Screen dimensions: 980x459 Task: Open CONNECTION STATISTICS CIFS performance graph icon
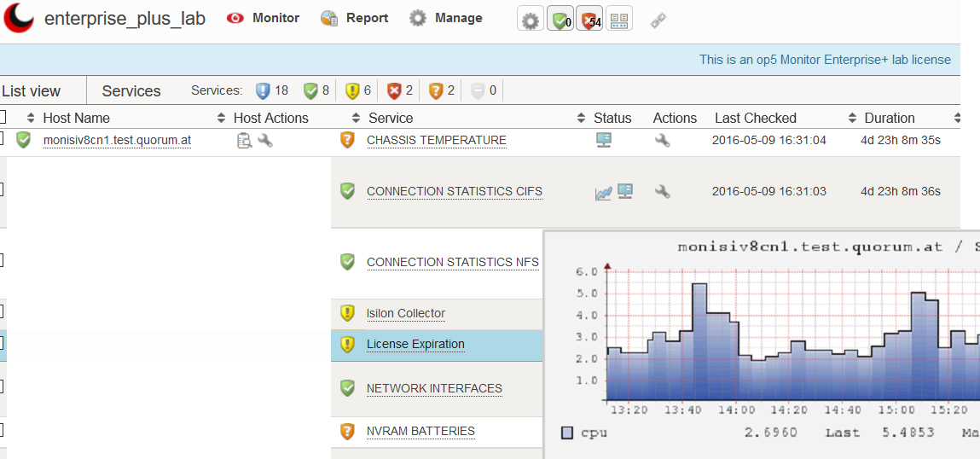tap(603, 193)
